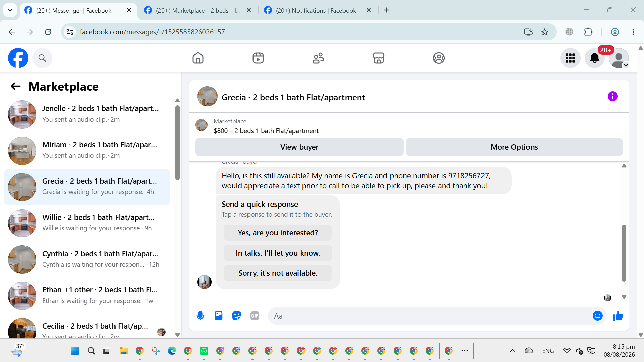Click browser back button
Screen dimensions: 644x362
pos(12,32)
